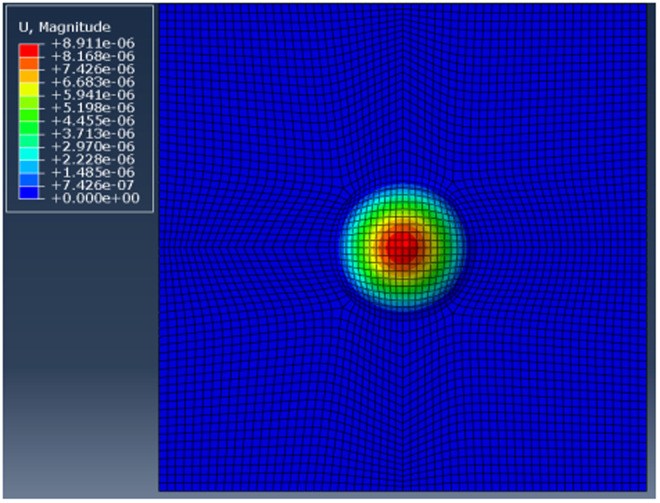
Task: Click the legend value +5.198e-06
Action: (93, 108)
